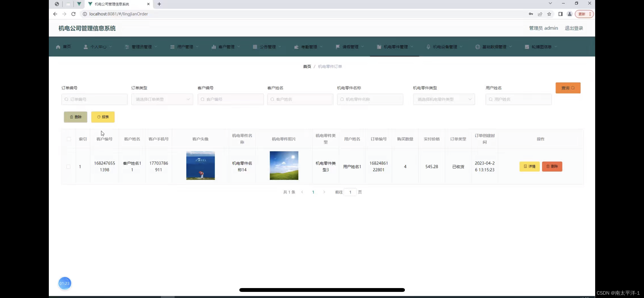Click the grid icon beside 公告管理
This screenshot has height=298, width=644.
[x=255, y=47]
